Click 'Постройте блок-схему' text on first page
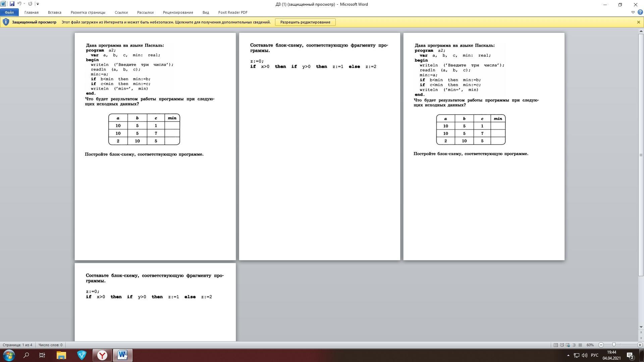 (x=144, y=154)
